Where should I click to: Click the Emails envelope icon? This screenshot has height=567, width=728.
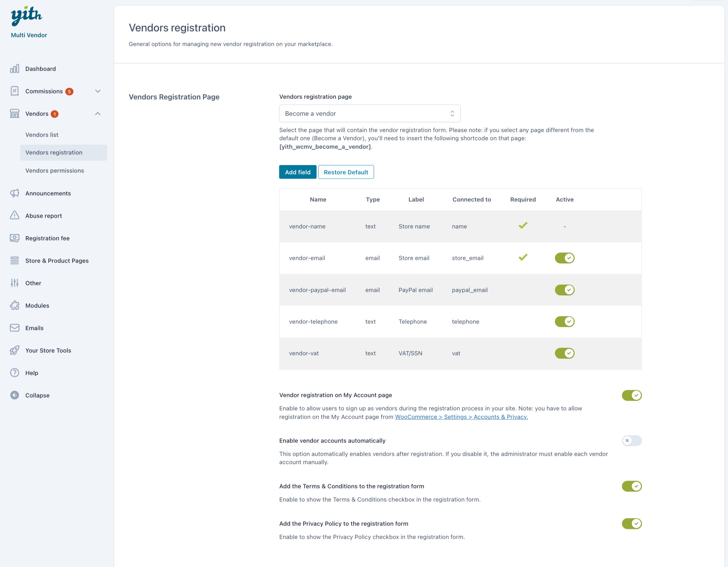15,328
